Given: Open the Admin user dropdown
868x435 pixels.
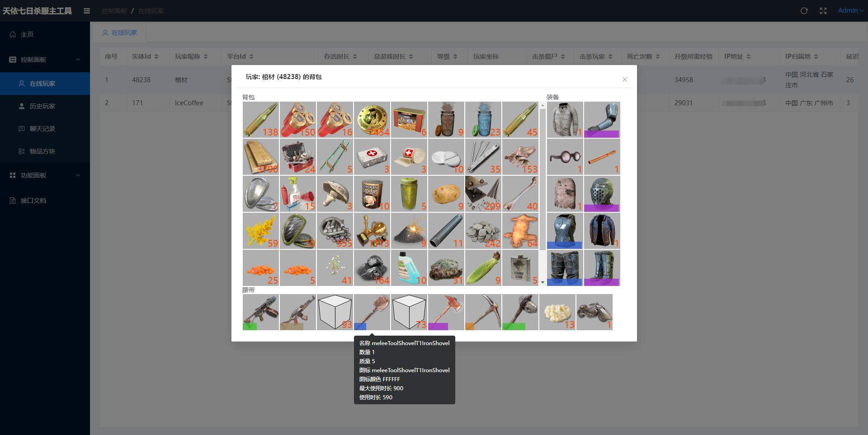Looking at the screenshot, I should tap(851, 10).
